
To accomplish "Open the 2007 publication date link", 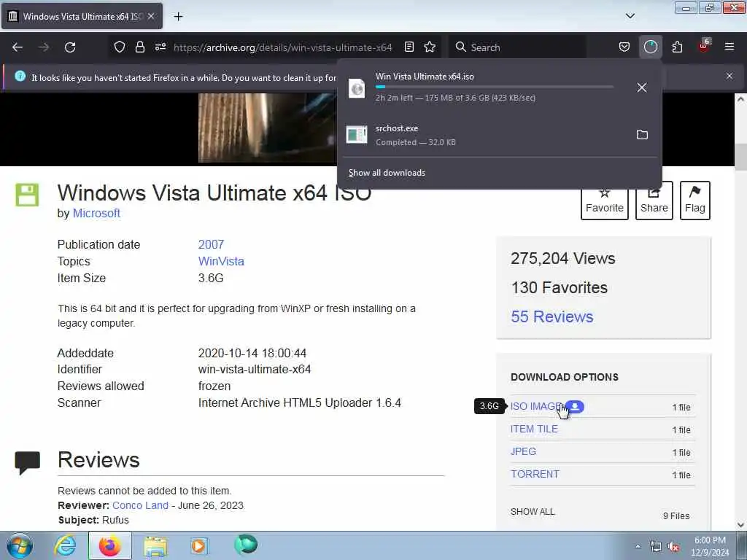I will coord(211,244).
